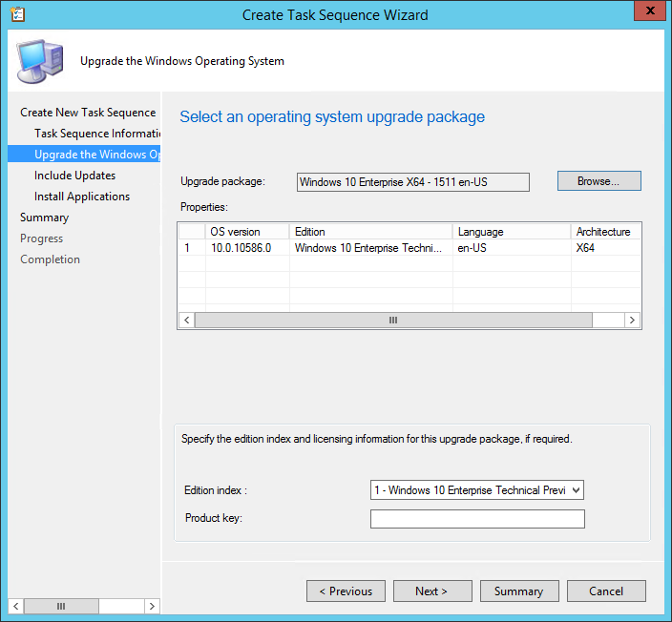Click the wizard title bar icon
672x622 pixels.
point(17,14)
